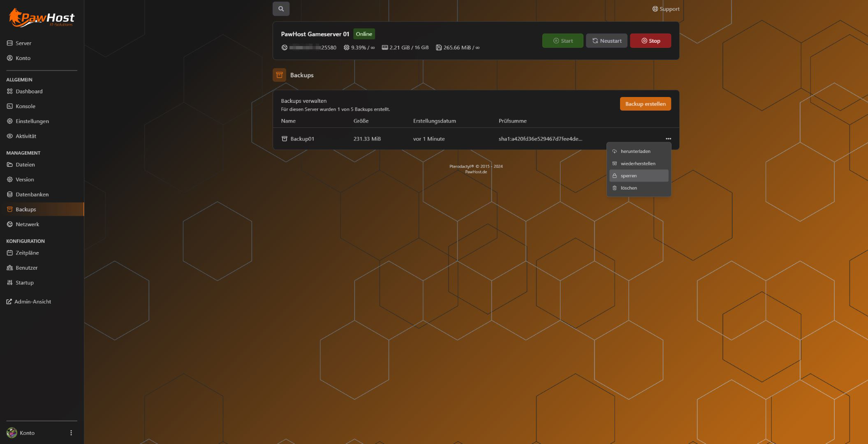Viewport: 868px width, 444px height.
Task: Open Netzwerk settings in sidebar
Action: pyautogui.click(x=27, y=224)
